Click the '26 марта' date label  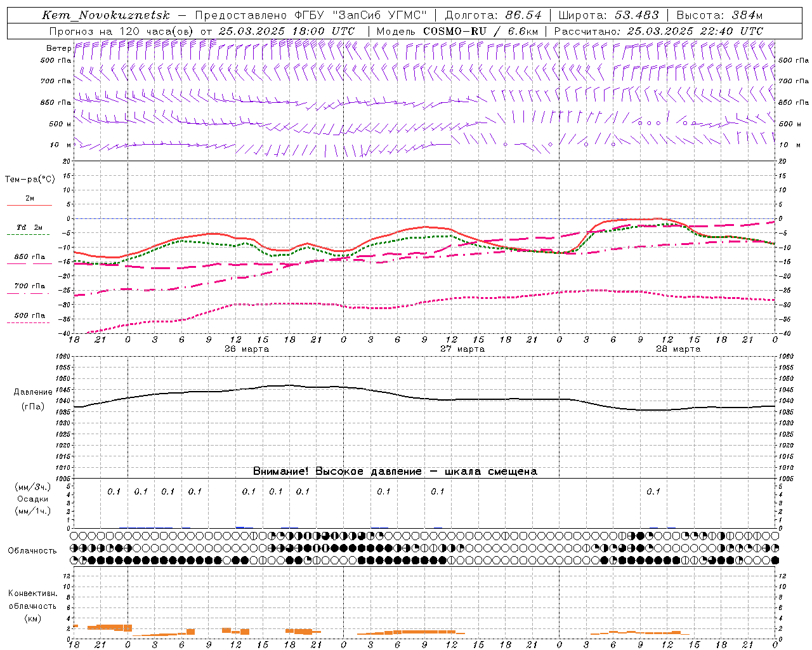point(247,349)
